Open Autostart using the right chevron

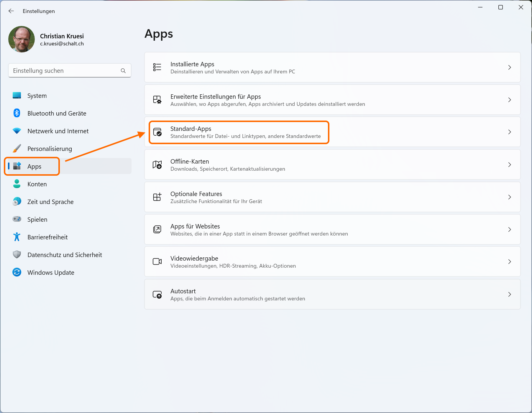(509, 294)
